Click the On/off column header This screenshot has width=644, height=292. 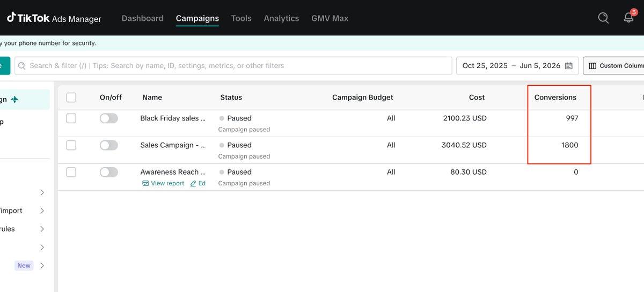click(111, 98)
